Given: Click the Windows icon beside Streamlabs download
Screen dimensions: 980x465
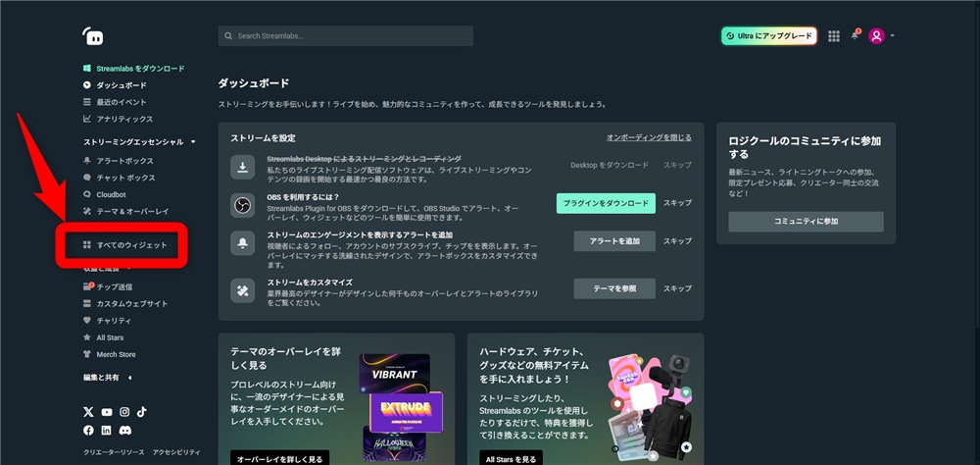Looking at the screenshot, I should [87, 69].
